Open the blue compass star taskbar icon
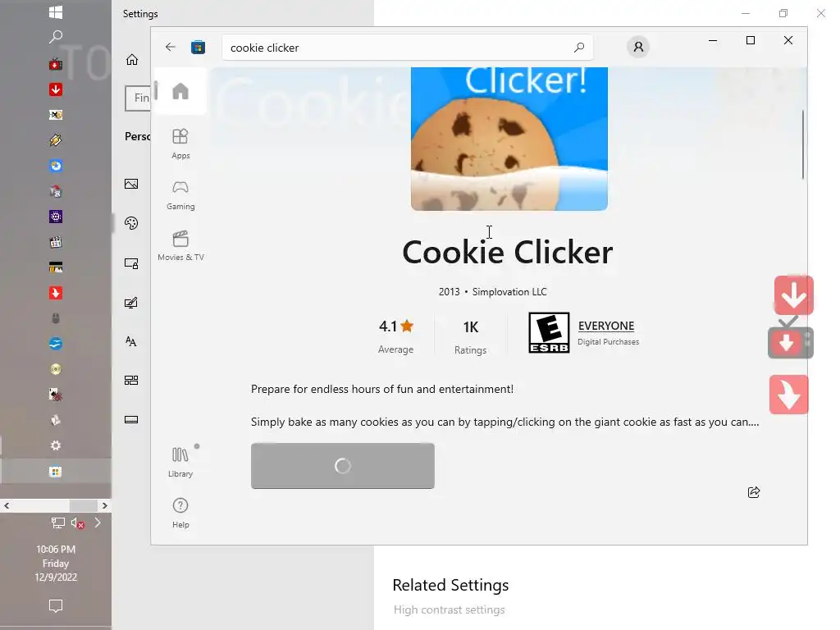The width and height of the screenshot is (840, 630). click(x=56, y=166)
